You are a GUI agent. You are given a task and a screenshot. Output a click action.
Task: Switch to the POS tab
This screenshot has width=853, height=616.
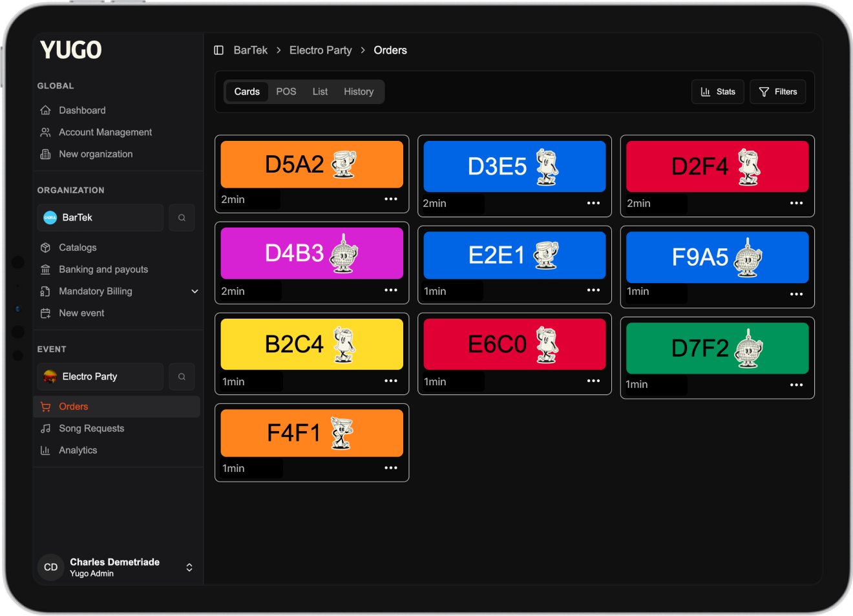pyautogui.click(x=286, y=92)
